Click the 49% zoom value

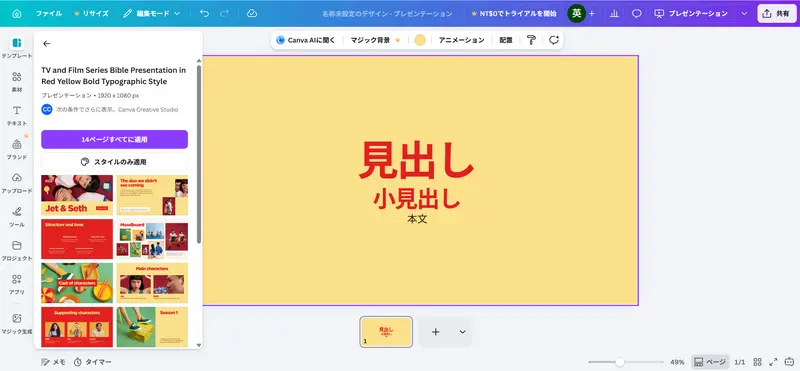point(677,362)
